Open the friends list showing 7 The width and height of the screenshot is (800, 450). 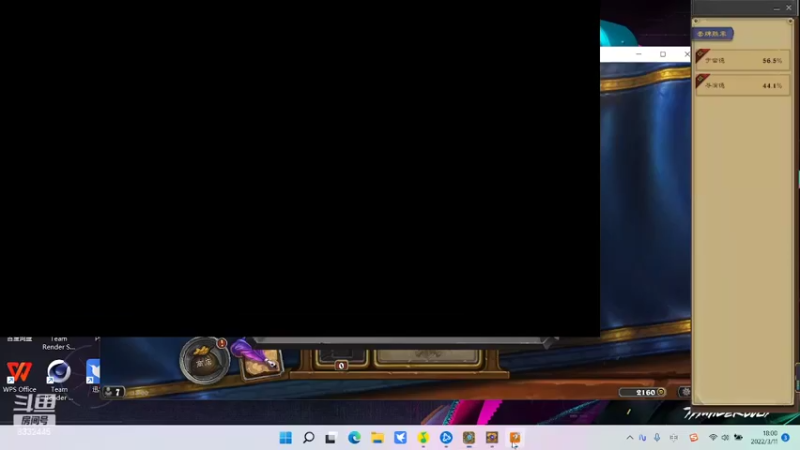click(x=113, y=392)
